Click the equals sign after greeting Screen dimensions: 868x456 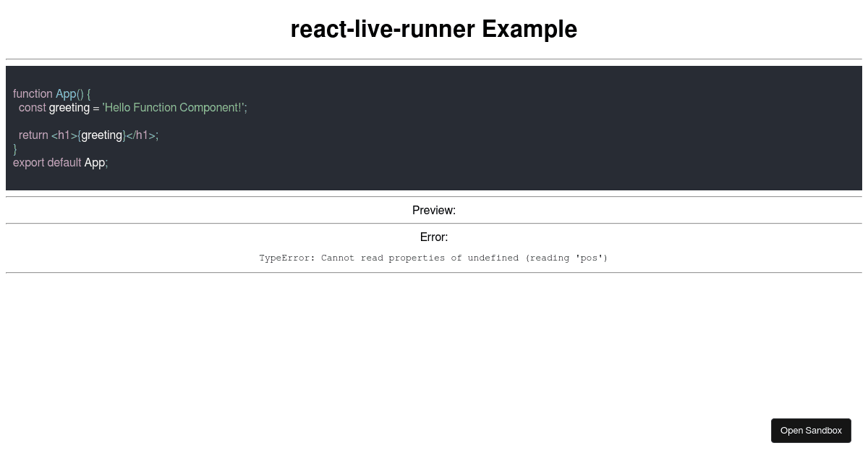96,108
